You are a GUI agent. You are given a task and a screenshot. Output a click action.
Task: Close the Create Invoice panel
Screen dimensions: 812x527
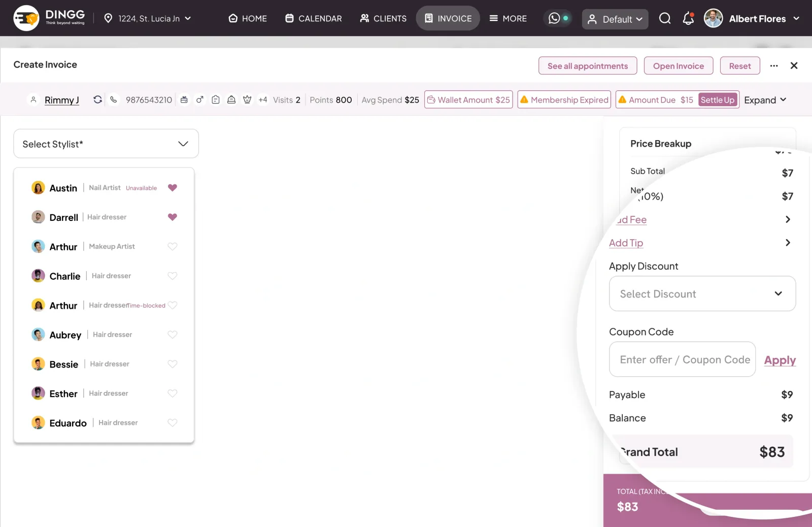click(794, 65)
